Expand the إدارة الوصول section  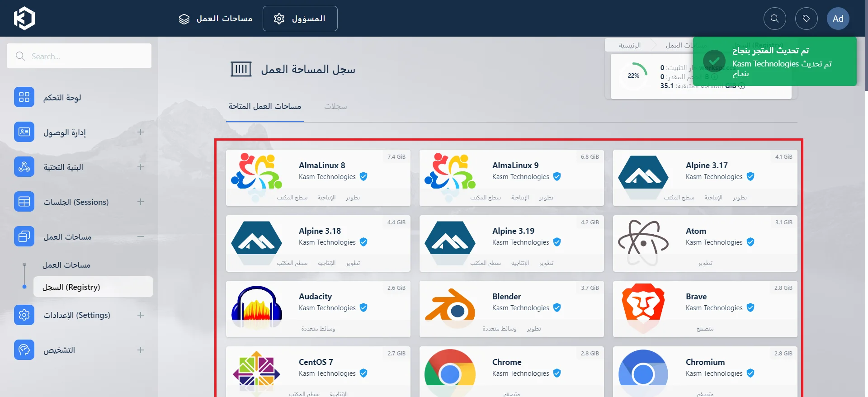click(x=141, y=132)
